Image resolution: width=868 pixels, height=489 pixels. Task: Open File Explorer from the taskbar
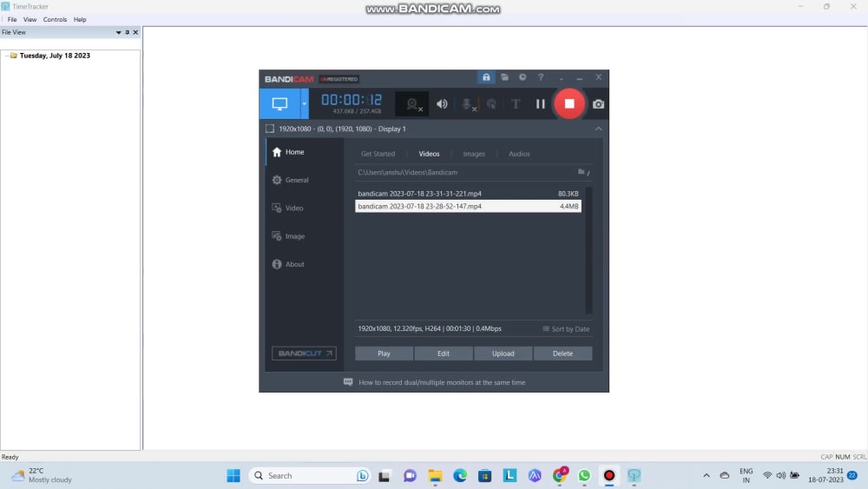[435, 476]
